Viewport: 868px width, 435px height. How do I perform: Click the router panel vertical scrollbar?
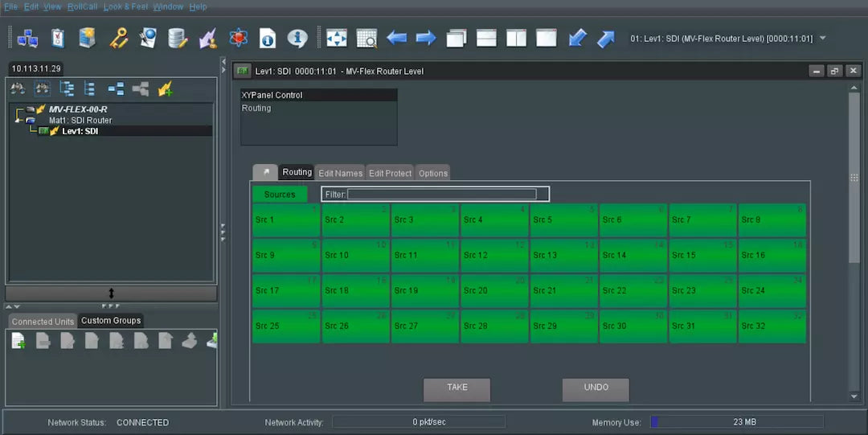pos(854,178)
